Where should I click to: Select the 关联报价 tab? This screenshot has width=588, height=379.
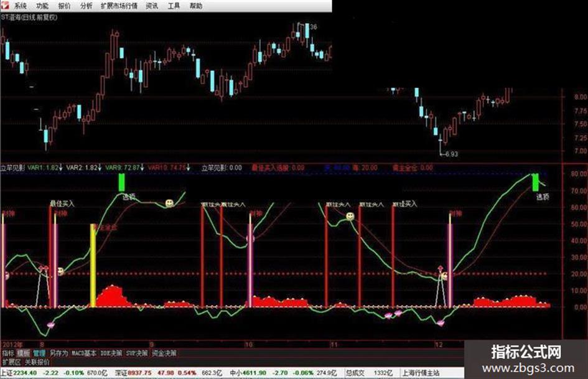coord(37,362)
